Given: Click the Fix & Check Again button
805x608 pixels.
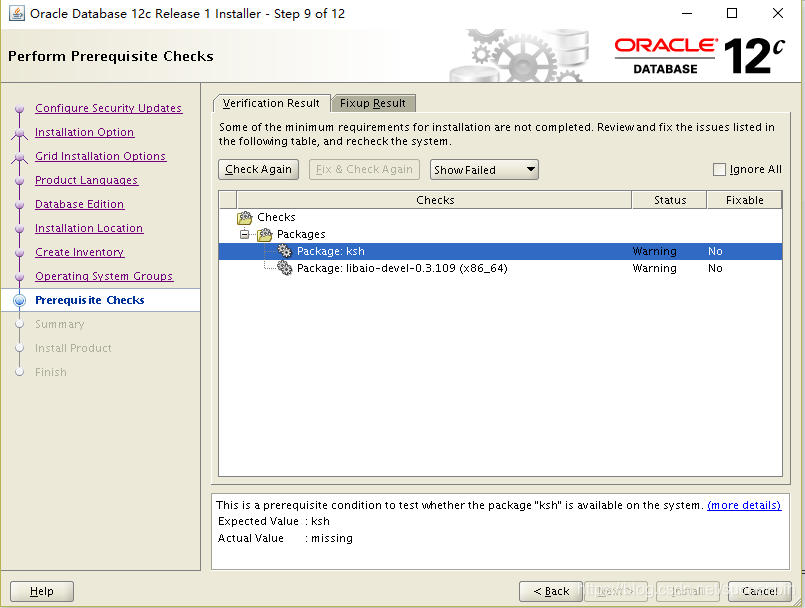Looking at the screenshot, I should pos(364,169).
